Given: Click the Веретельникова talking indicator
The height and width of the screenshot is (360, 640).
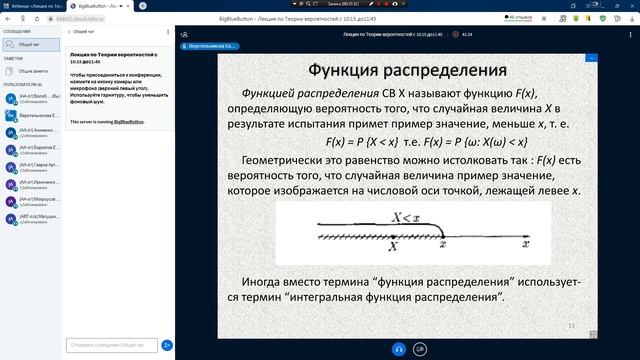Looking at the screenshot, I should coord(209,46).
